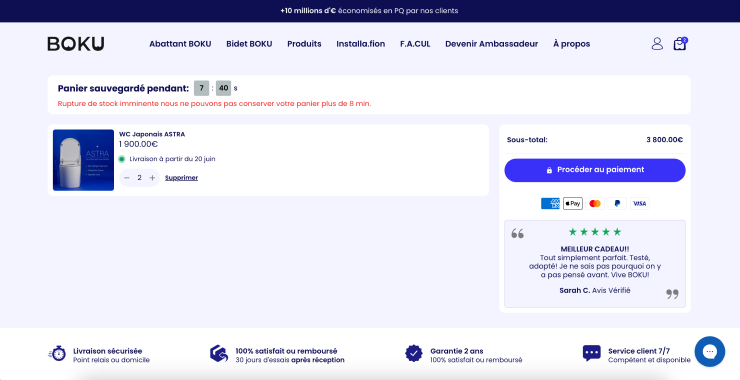
Task: Click '100% satisfait ou remboursé' heading
Action: point(286,351)
